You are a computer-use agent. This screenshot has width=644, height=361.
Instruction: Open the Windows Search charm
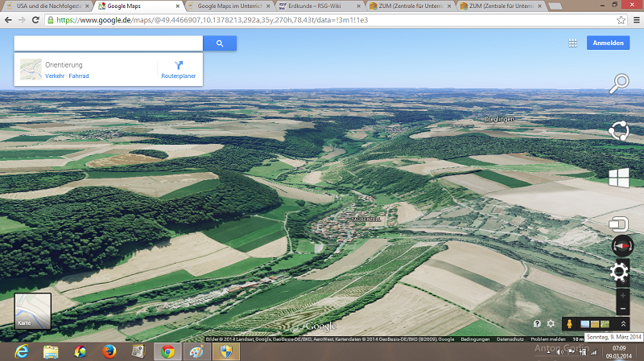[619, 84]
